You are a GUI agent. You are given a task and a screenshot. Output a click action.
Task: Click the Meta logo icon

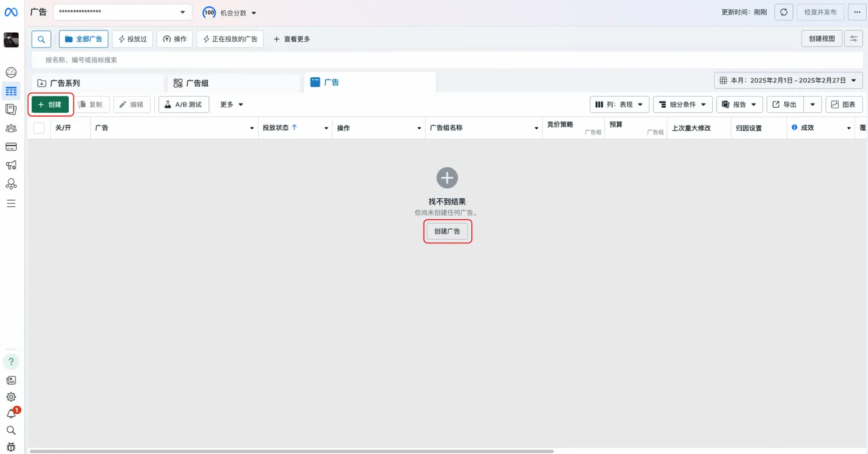click(11, 12)
